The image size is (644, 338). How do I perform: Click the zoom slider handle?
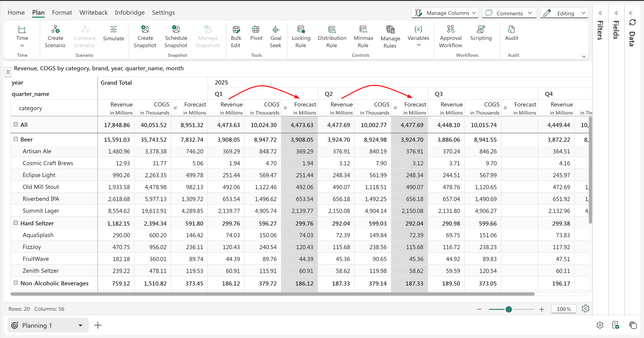point(509,309)
